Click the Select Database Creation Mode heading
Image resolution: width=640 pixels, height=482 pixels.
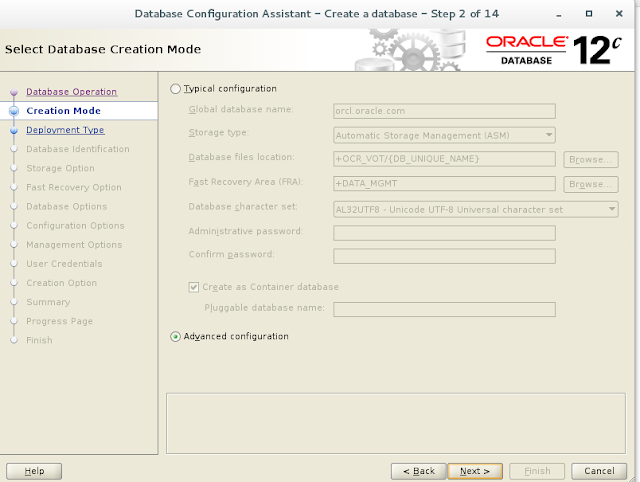click(103, 49)
